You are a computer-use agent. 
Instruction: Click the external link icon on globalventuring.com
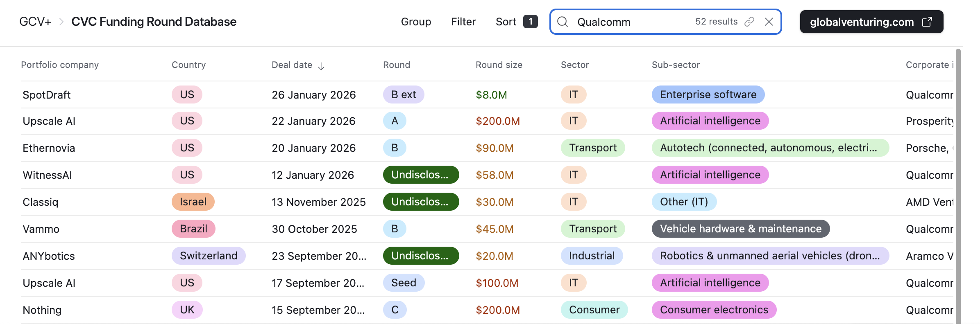pyautogui.click(x=927, y=22)
